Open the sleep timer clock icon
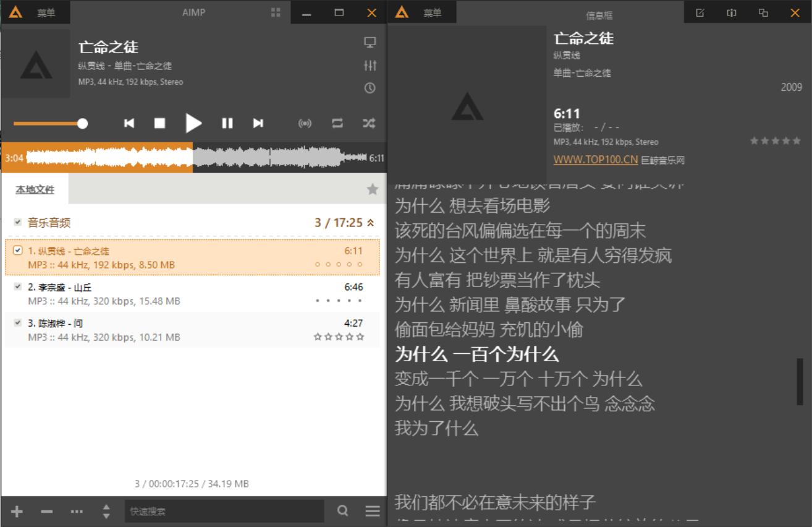Viewport: 812px width, 527px height. tap(371, 88)
